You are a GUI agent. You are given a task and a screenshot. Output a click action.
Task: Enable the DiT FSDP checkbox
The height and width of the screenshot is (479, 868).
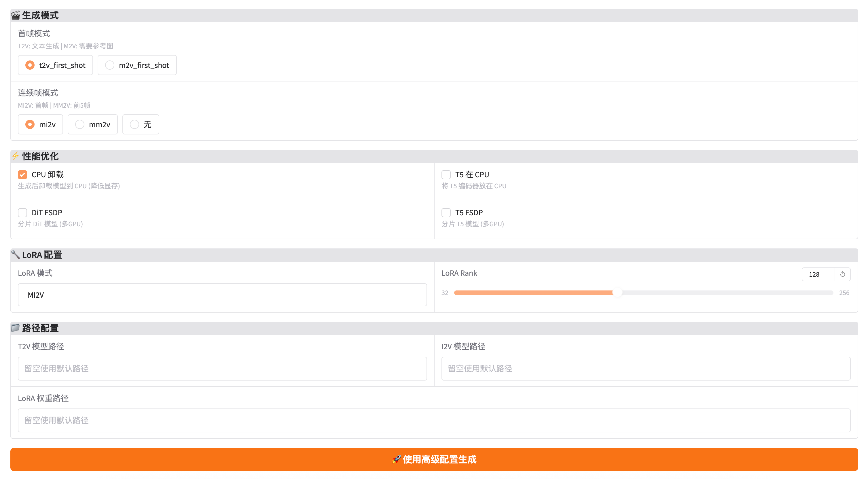[22, 212]
